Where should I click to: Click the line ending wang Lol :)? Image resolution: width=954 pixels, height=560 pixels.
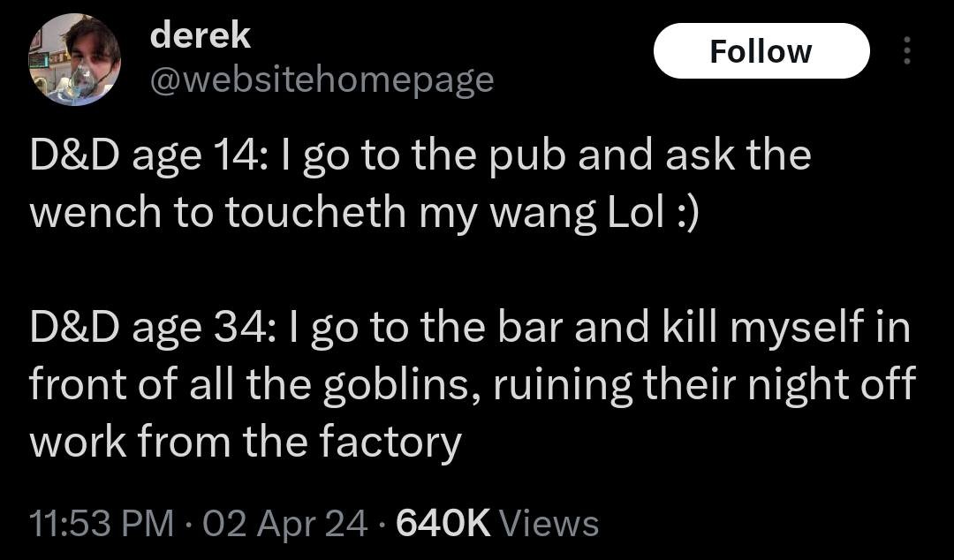pos(365,213)
